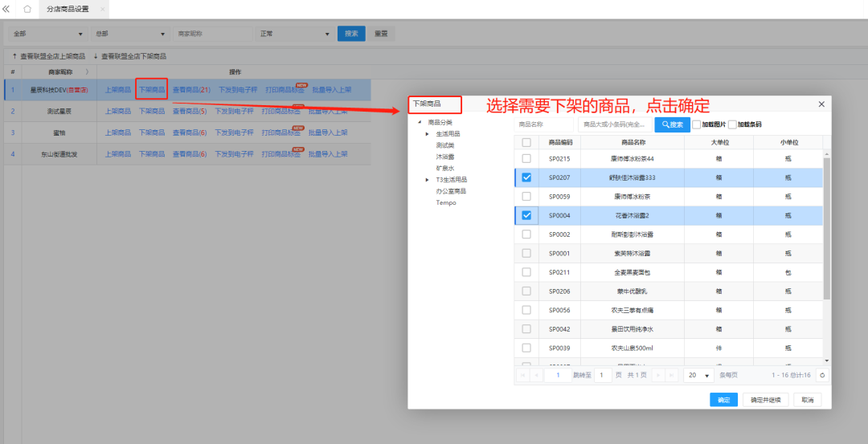Select the 办公室商品 category in the tree
Viewport: 868px width, 444px height.
[452, 191]
